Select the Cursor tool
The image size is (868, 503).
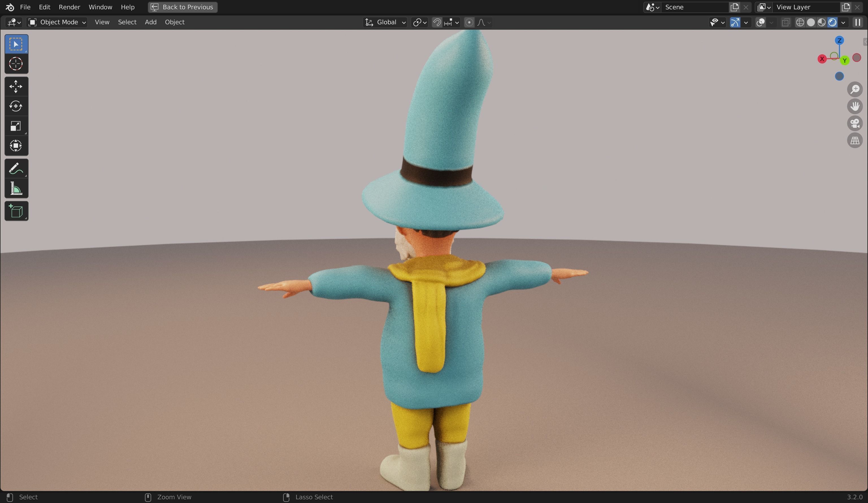click(x=16, y=64)
